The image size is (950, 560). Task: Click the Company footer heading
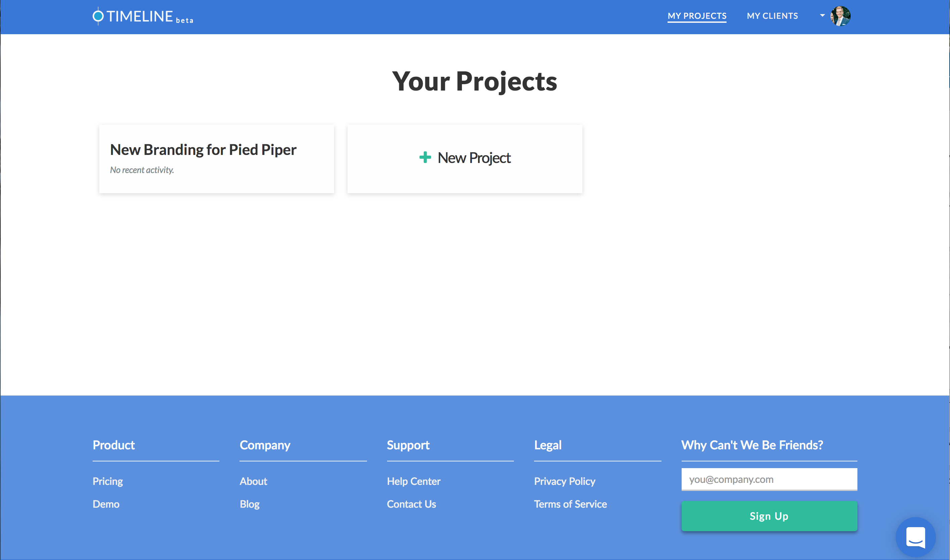tap(265, 446)
